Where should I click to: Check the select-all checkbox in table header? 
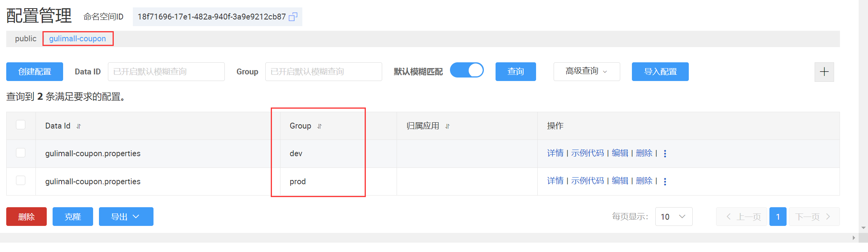coord(21,125)
